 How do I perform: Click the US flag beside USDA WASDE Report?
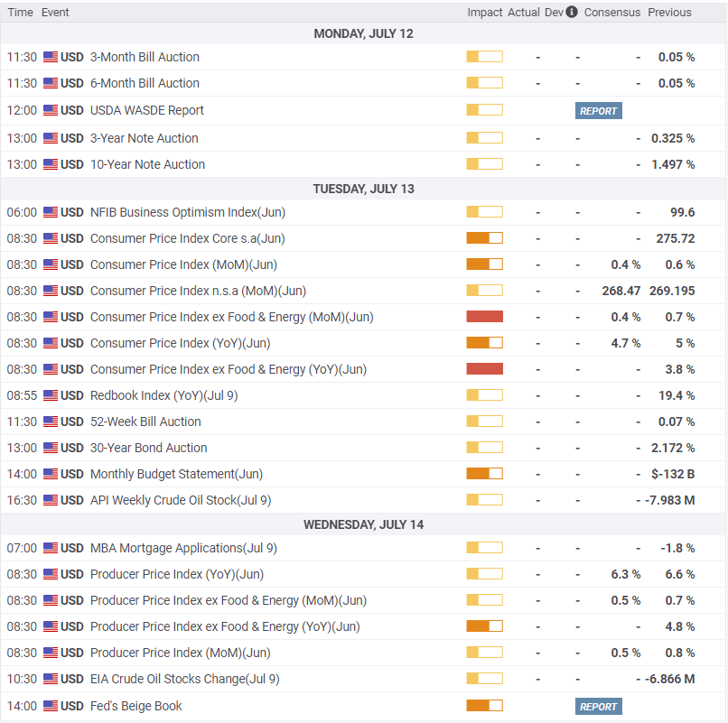[x=51, y=110]
